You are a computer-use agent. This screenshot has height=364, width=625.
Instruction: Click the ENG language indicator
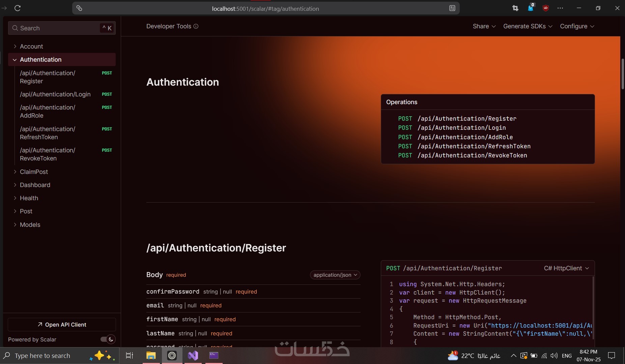pos(567,356)
